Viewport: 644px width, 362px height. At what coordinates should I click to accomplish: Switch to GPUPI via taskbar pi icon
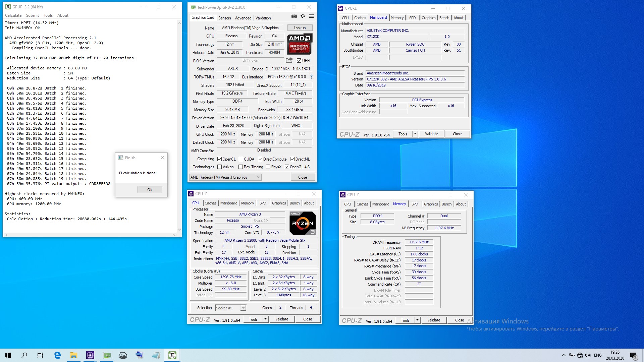pyautogui.click(x=172, y=355)
